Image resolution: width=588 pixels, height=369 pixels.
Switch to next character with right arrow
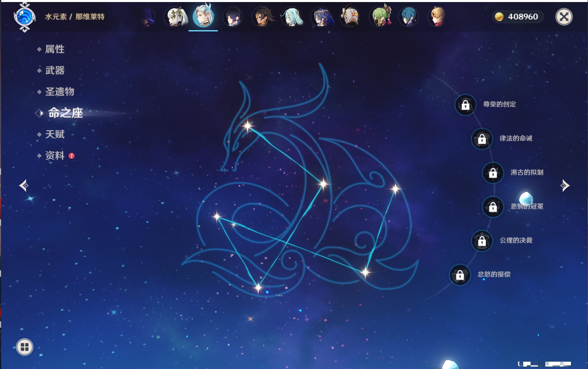point(565,186)
